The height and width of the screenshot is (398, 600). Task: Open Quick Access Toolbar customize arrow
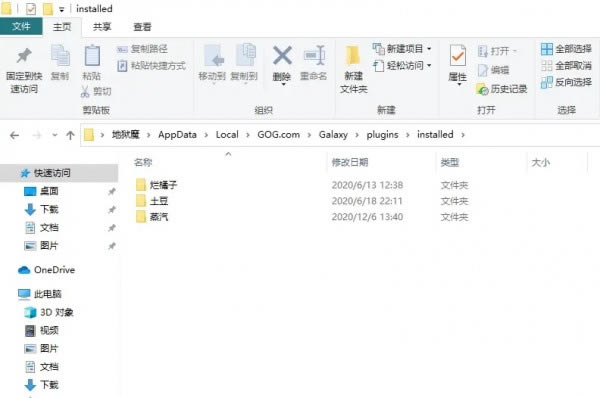point(61,10)
